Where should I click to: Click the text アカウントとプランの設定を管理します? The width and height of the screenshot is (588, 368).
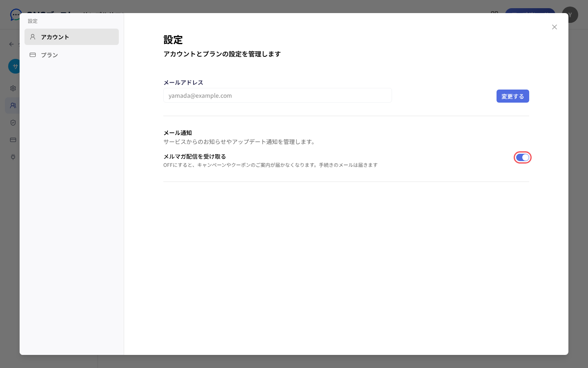[222, 54]
